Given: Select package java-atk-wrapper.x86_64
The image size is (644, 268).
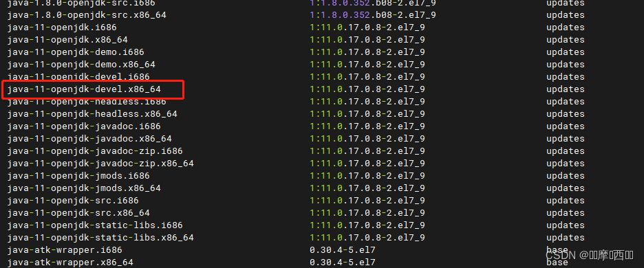Looking at the screenshot, I should point(70,263).
